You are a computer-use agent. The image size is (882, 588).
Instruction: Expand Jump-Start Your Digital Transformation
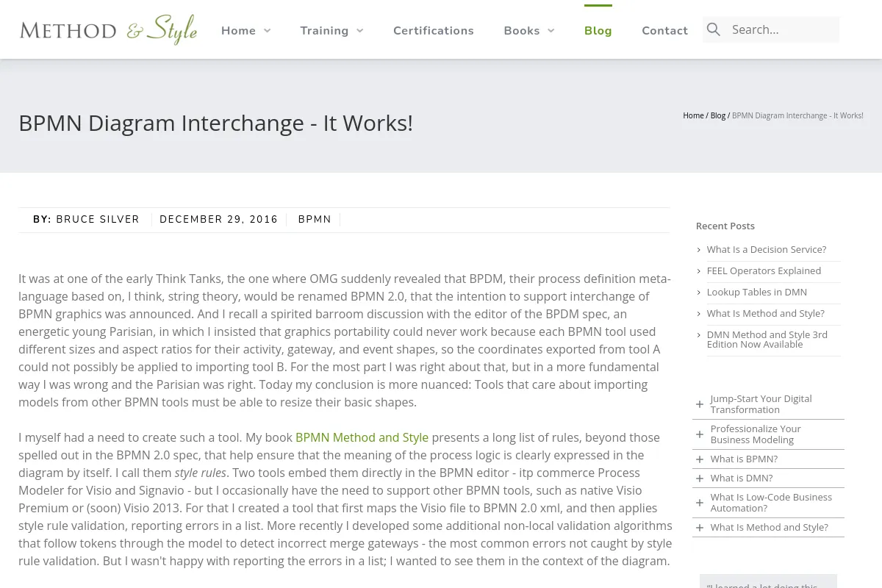(x=768, y=404)
